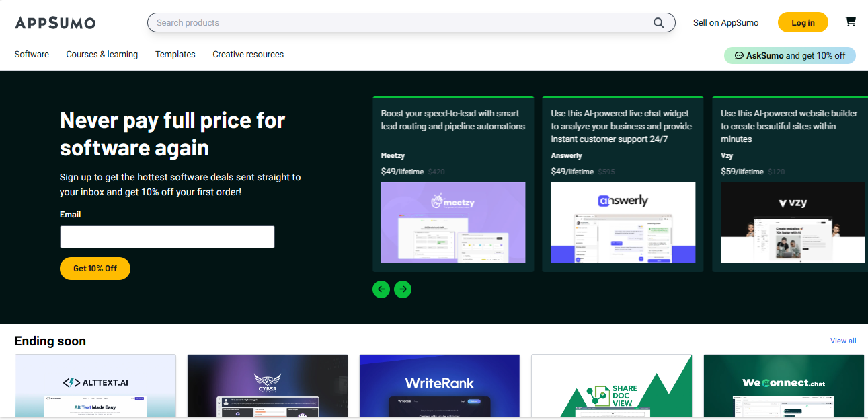
Task: Open the ALTTEXT.AI deal card
Action: [x=95, y=386]
